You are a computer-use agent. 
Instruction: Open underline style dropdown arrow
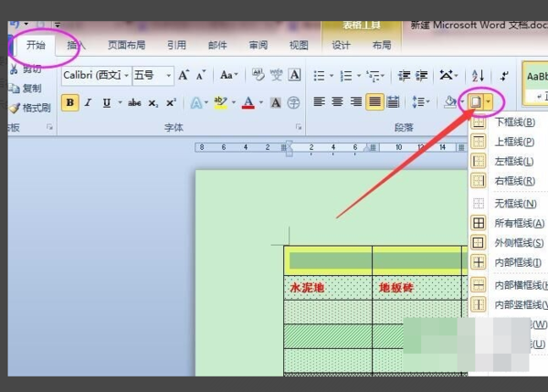point(121,102)
